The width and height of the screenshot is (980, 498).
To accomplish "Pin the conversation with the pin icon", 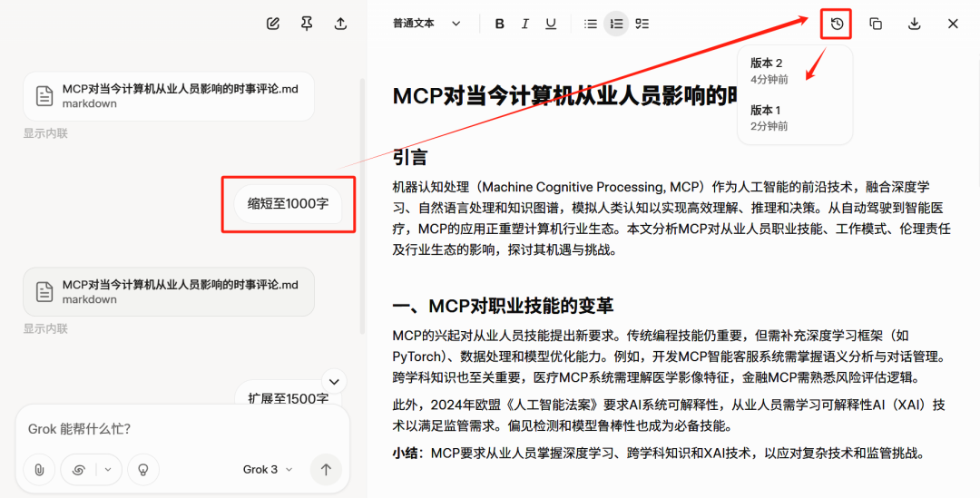I will (307, 24).
